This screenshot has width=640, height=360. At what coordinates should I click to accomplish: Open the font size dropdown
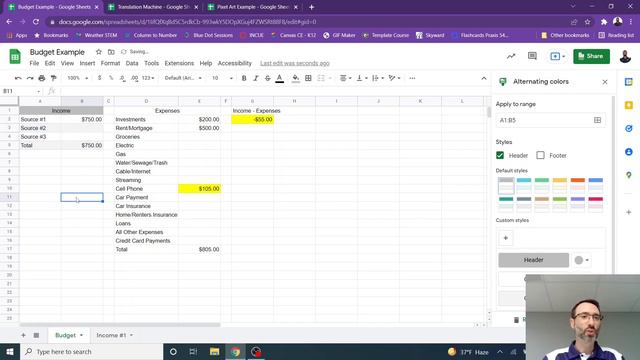pyautogui.click(x=222, y=78)
